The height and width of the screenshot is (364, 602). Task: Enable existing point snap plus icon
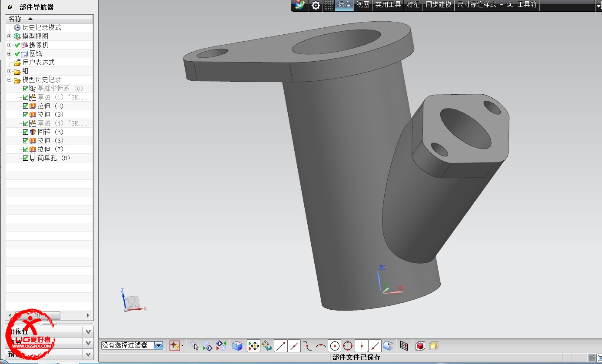point(361,346)
